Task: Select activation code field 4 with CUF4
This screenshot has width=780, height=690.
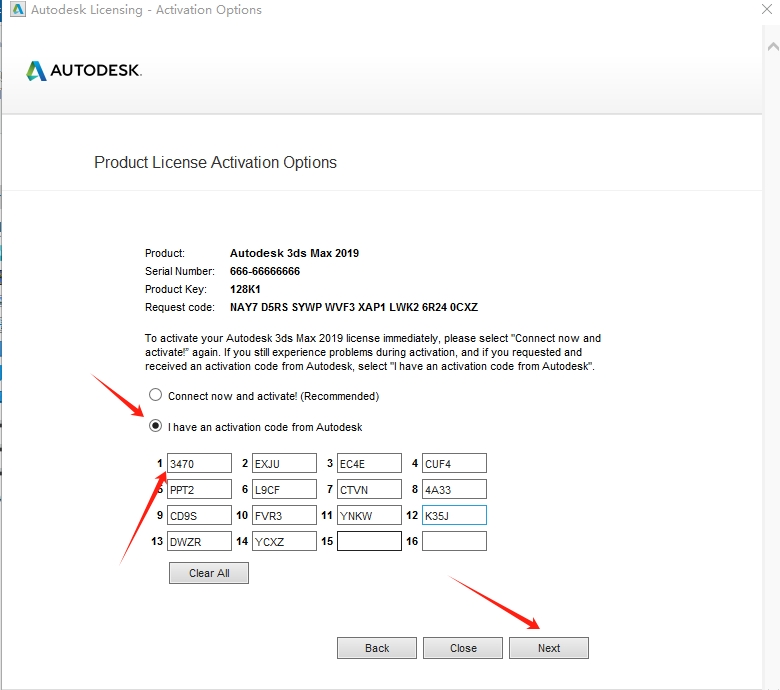Action: [x=454, y=463]
